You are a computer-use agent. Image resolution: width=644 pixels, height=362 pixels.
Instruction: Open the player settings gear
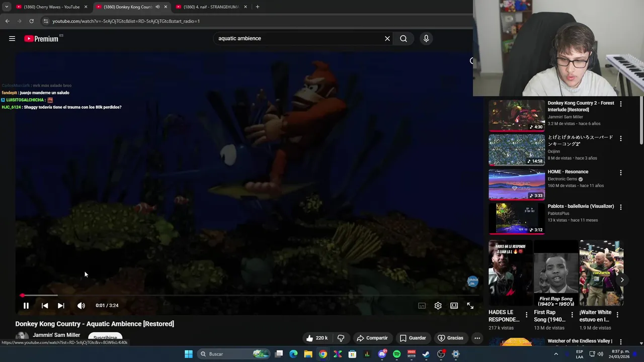pyautogui.click(x=438, y=306)
